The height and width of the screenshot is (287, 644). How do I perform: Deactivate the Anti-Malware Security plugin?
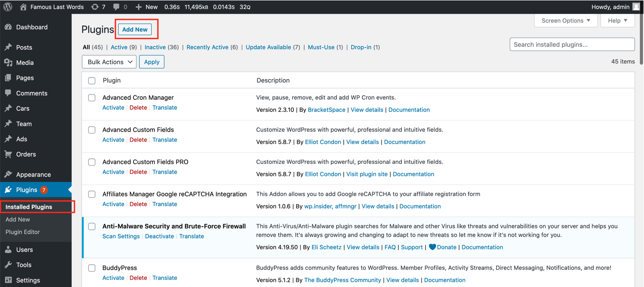tap(159, 236)
